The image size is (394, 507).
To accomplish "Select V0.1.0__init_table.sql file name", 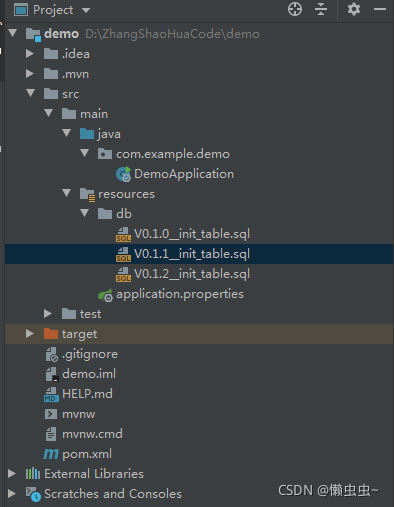I will 192,234.
